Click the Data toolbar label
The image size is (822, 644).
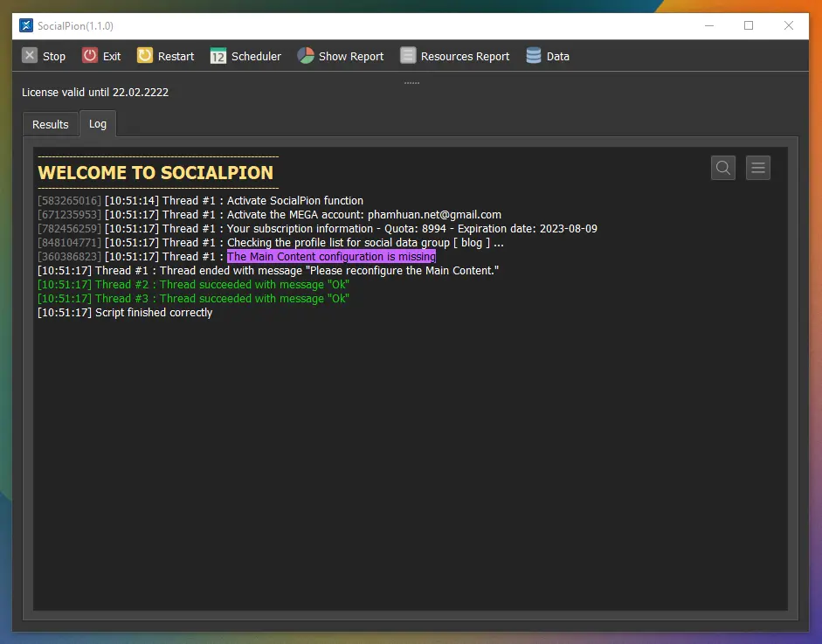[x=558, y=56]
